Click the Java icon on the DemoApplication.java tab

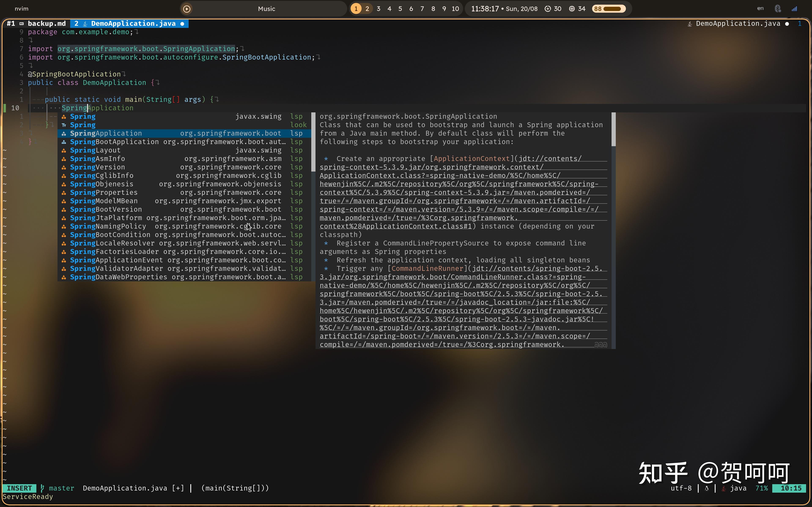pyautogui.click(x=85, y=23)
